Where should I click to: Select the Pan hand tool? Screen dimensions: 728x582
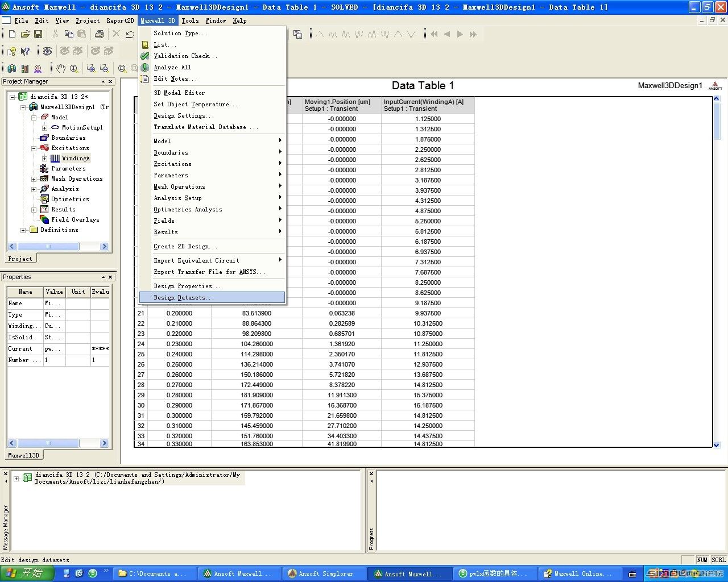click(x=61, y=68)
